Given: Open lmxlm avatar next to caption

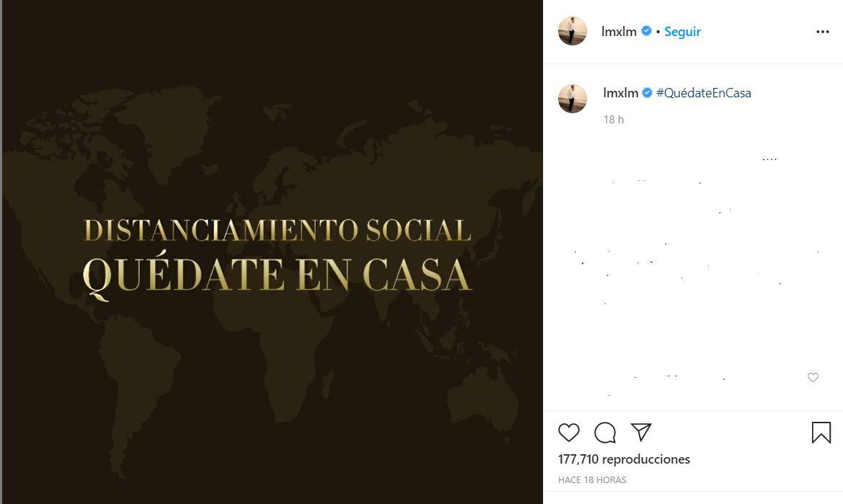Looking at the screenshot, I should [573, 99].
